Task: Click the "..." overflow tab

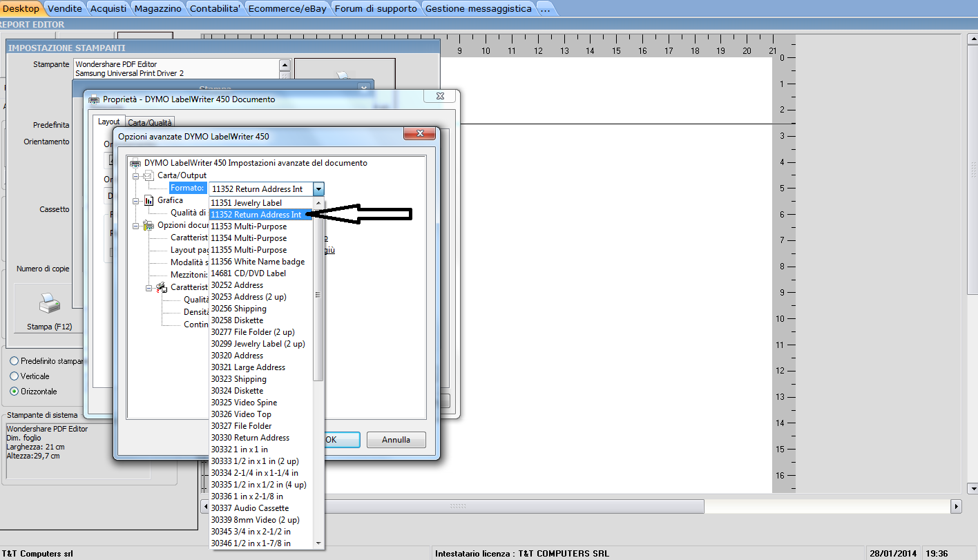Action: click(545, 8)
